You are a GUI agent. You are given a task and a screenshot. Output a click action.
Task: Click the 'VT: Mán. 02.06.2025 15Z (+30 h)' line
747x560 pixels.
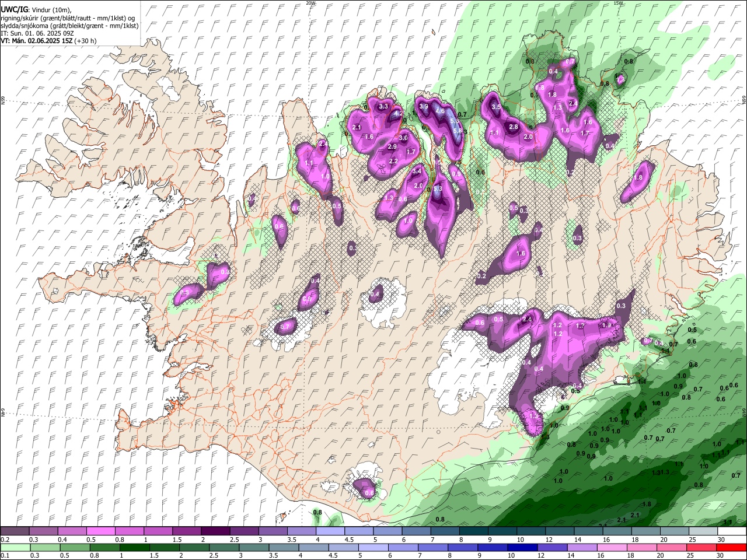48,41
